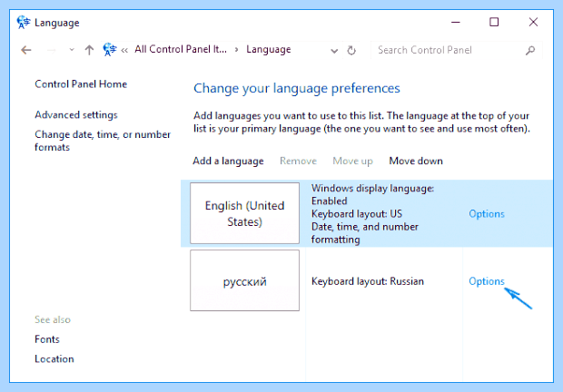The image size is (563, 392).
Task: Go up one level with up arrow
Action: [x=89, y=50]
